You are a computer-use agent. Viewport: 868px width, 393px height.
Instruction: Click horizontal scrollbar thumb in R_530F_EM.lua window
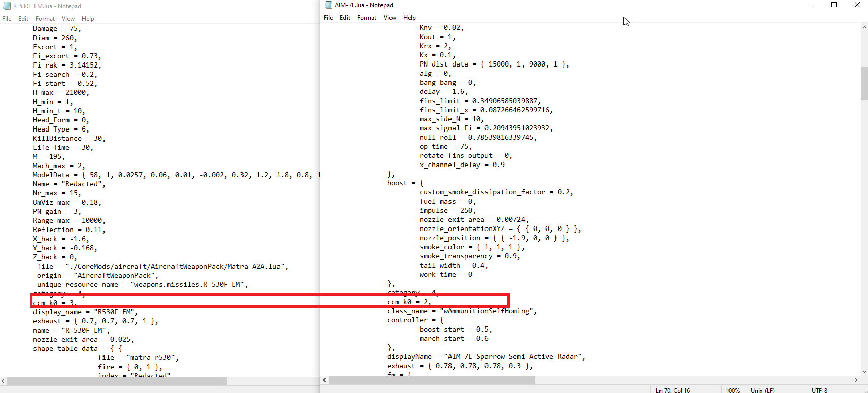coord(117,381)
